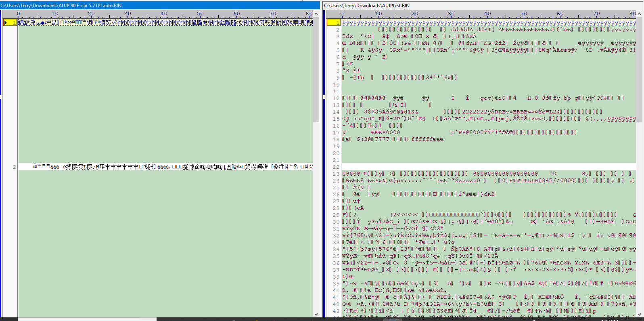The width and height of the screenshot is (644, 321).
Task: Activate the AUJPtest.BIN file path header
Action: tap(367, 5)
